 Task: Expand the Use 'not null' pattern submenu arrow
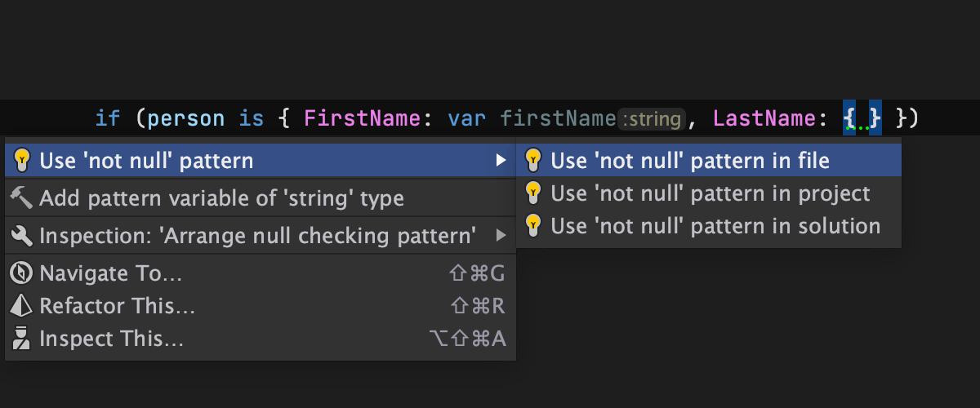tap(501, 161)
